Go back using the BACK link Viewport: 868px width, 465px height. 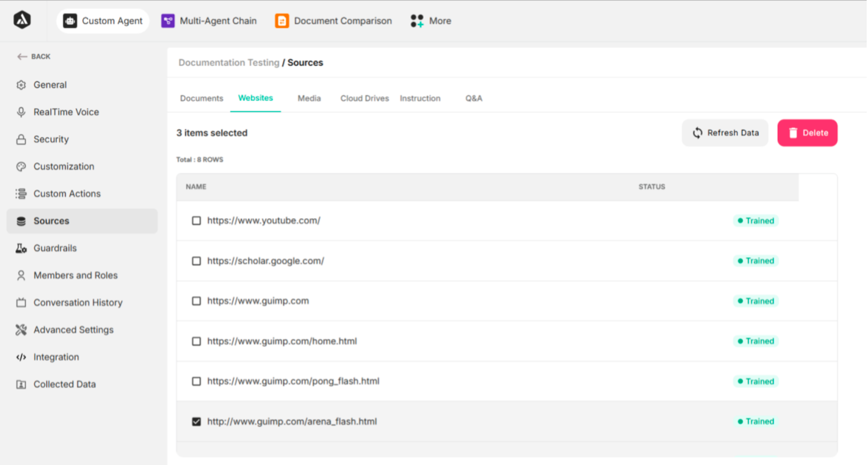pos(34,57)
